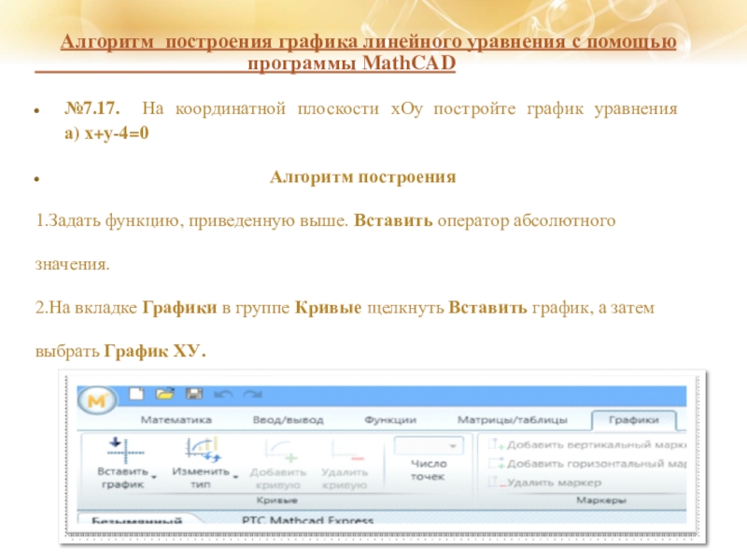Click the horizontal marker icon beside Добавить горизонтальный
Screen dimensions: 747x560
tap(496, 463)
